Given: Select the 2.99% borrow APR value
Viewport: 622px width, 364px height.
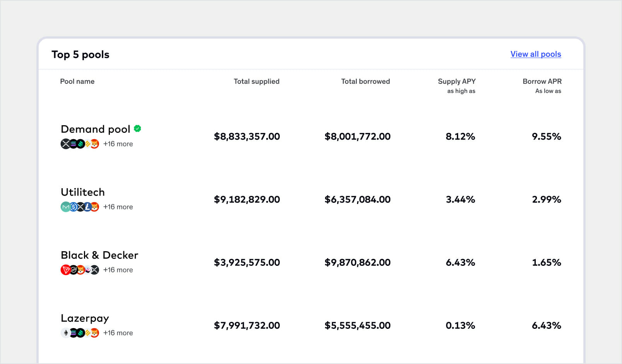Looking at the screenshot, I should [547, 199].
